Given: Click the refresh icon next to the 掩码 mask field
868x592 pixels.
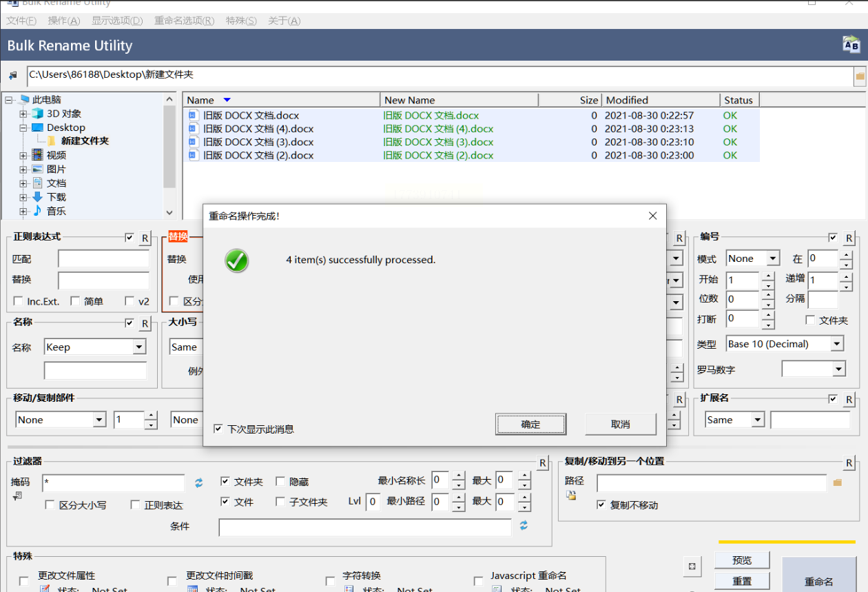Looking at the screenshot, I should [x=199, y=483].
